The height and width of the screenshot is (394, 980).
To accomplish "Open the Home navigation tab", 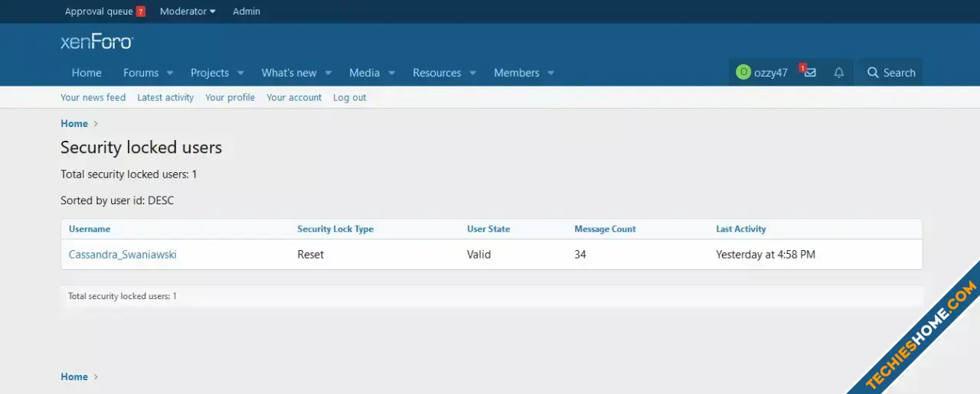I will click(x=87, y=73).
